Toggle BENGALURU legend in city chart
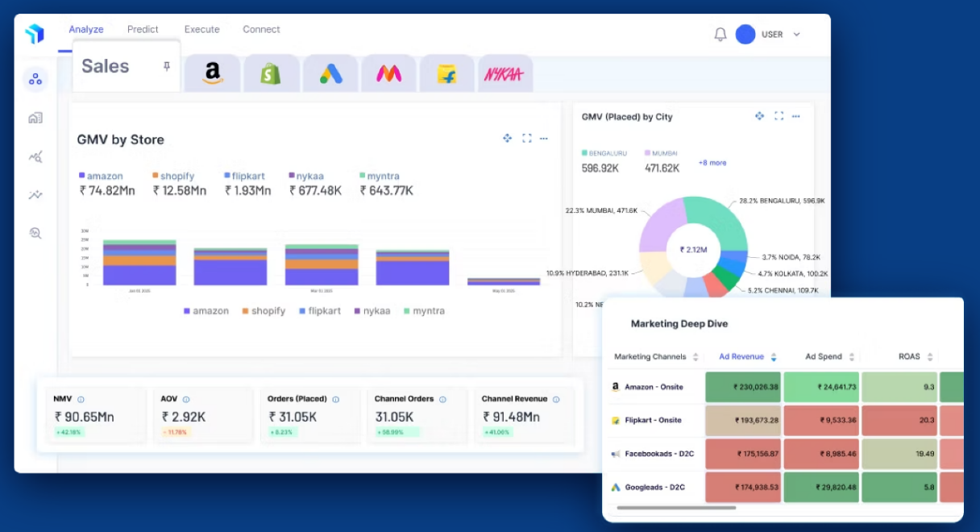Screen dimensions: 980x532 point(604,153)
